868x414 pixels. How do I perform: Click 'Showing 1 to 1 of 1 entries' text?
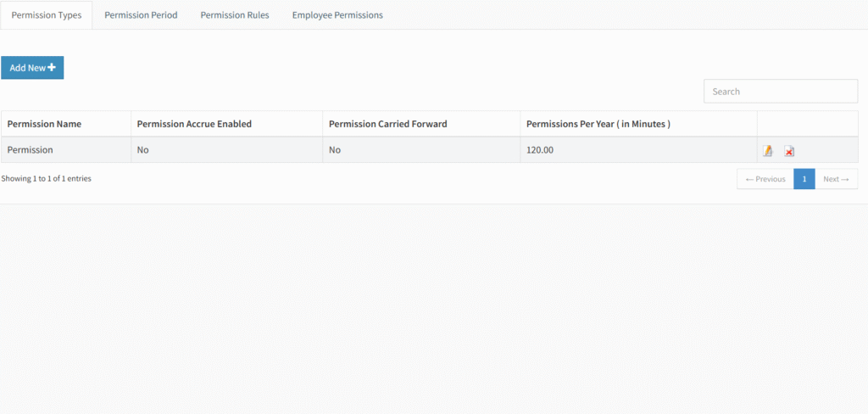47,178
